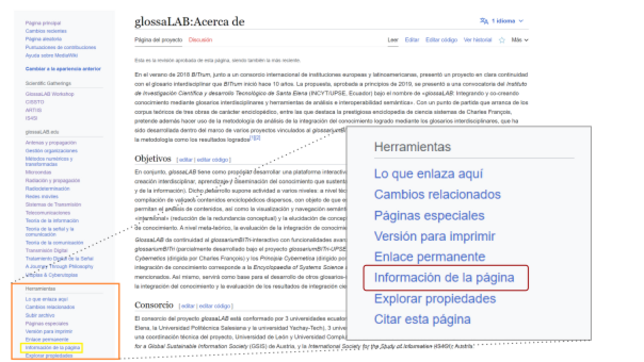Click "Enlace permanente" in left sidebar

(47, 339)
